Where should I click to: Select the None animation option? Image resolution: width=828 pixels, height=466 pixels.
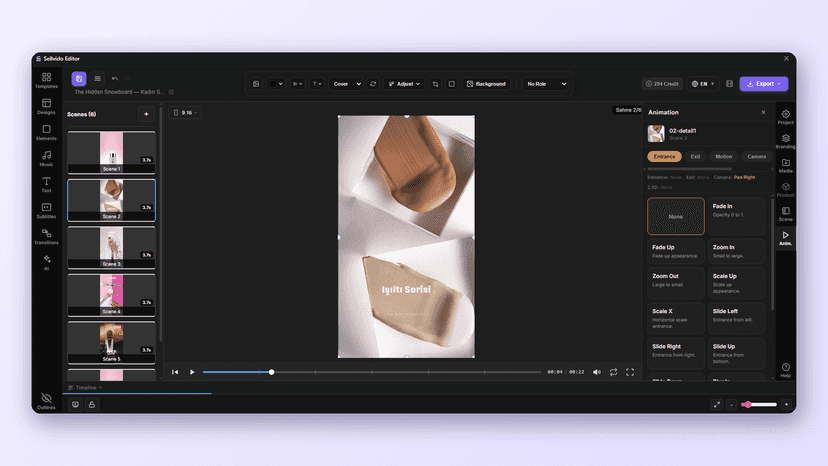click(x=676, y=216)
